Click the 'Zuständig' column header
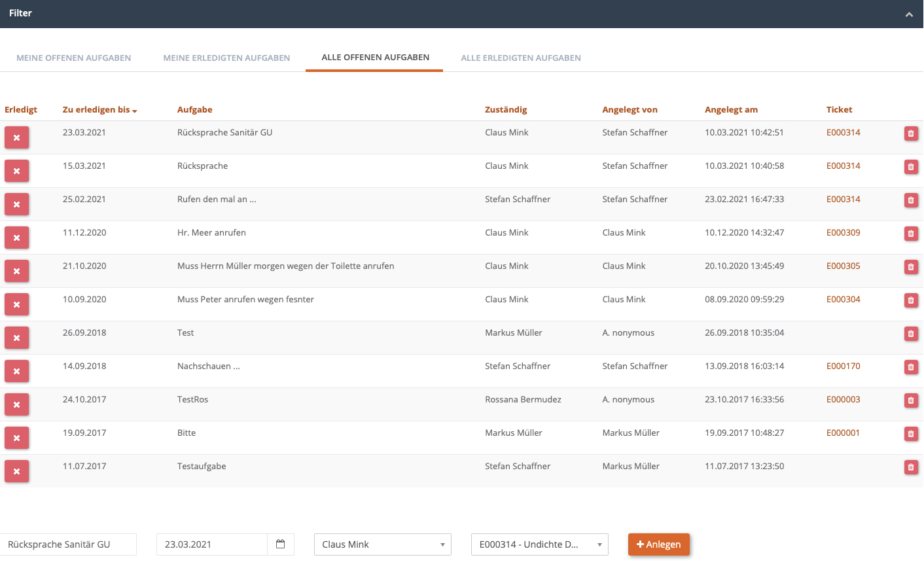This screenshot has width=924, height=568. pos(506,110)
